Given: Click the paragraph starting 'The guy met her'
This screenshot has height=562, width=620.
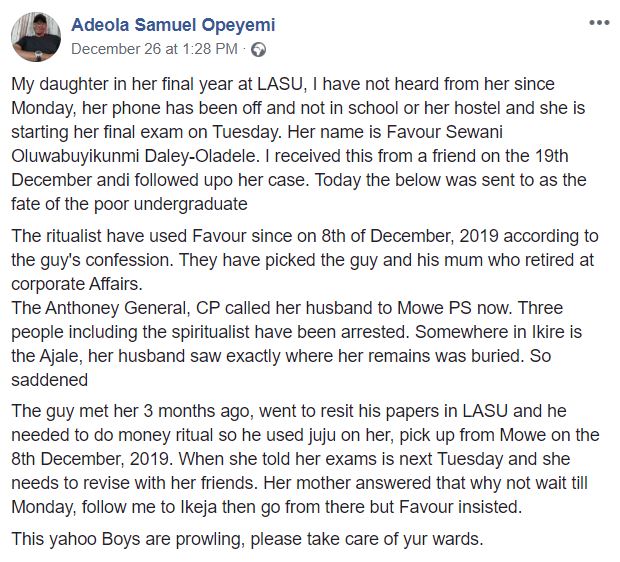Looking at the screenshot, I should [x=305, y=459].
